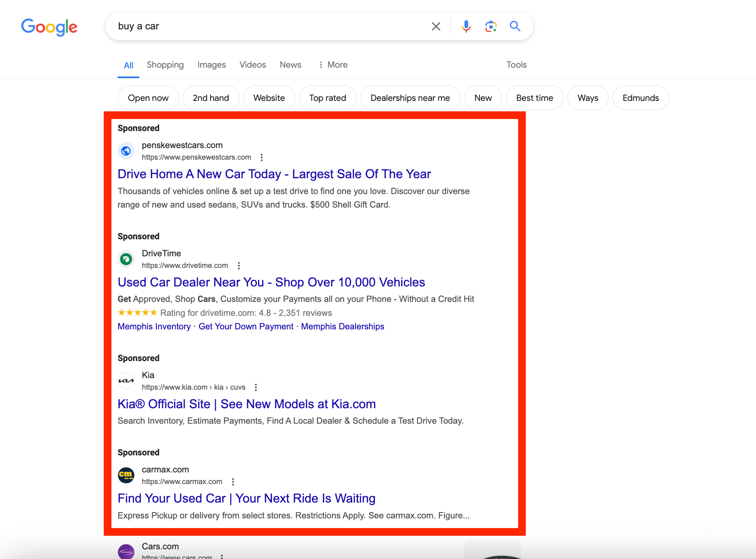Open the three-dot menu next to carmax.com URL
This screenshot has height=559, width=756.
coord(233,482)
